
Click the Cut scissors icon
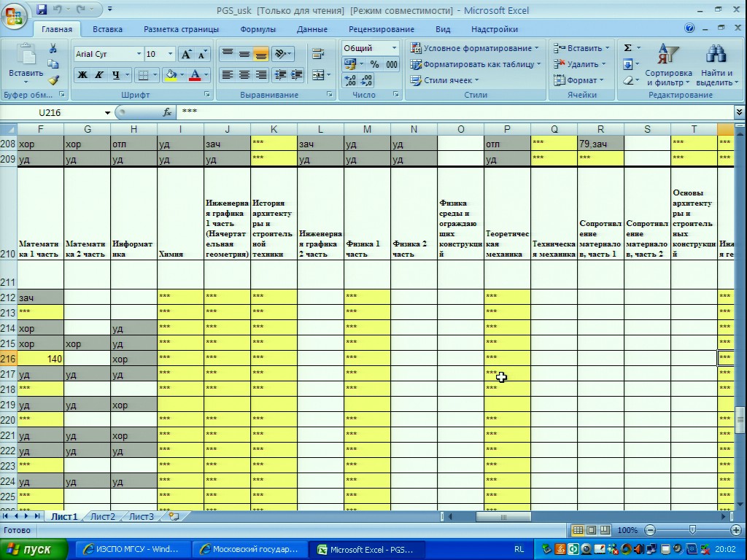(x=53, y=49)
